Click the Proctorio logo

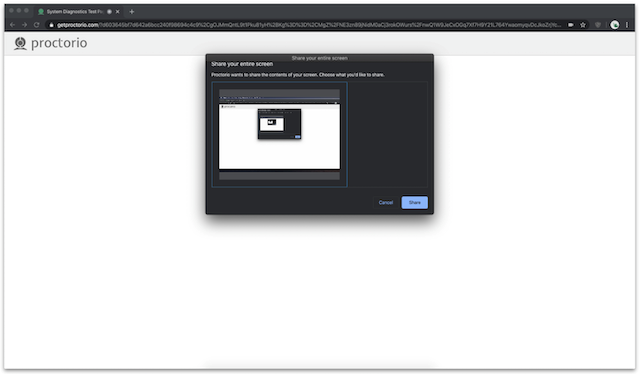50,43
